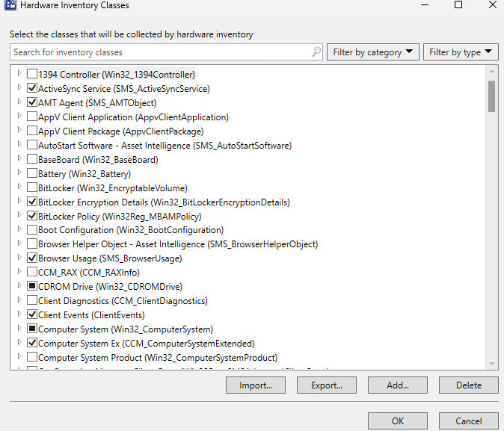Image resolution: width=504 pixels, height=431 pixels.
Task: Check AutoStart Software - Asset Intelligence
Action: [x=32, y=145]
